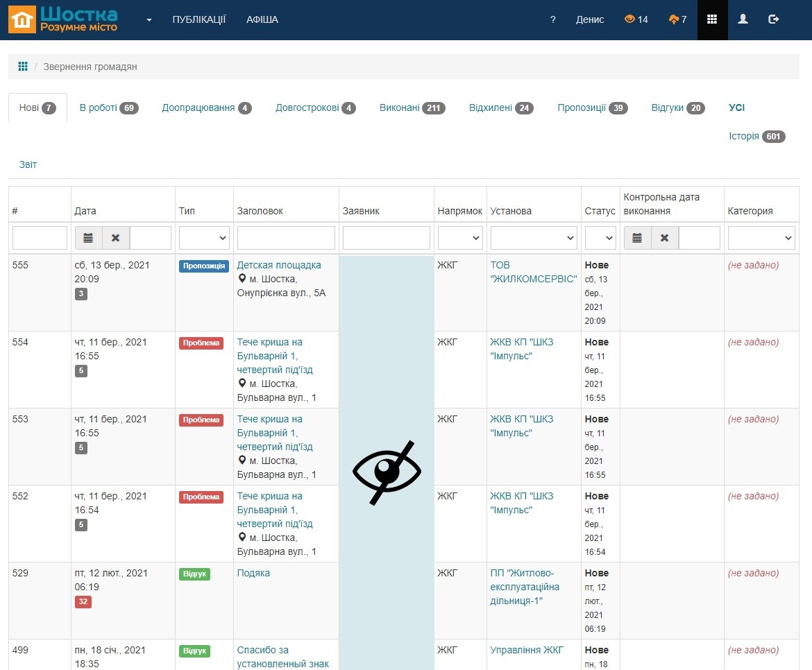
Task: Focus the Заявник filter field
Action: click(x=387, y=238)
